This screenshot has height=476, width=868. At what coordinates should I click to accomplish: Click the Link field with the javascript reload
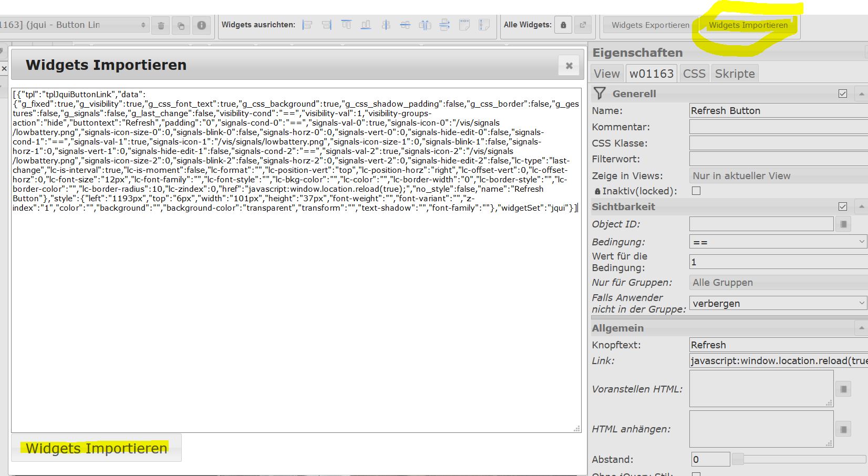click(778, 360)
